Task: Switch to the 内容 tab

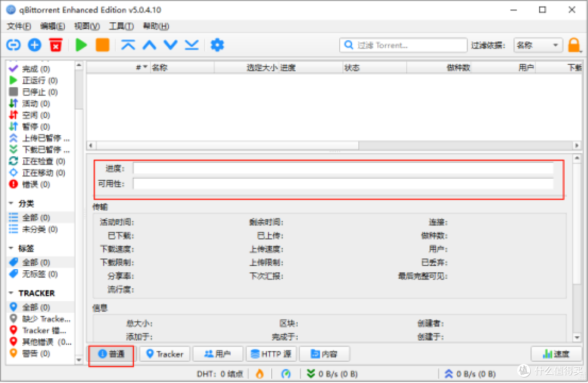Action: point(324,354)
